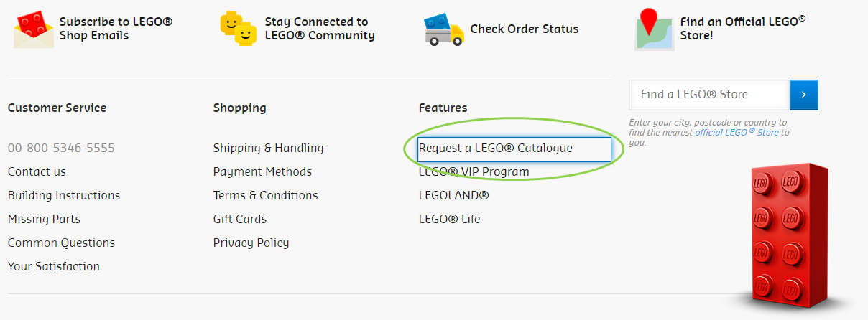Viewport: 868px width, 320px height.
Task: Read the Privacy Policy
Action: coord(251,243)
